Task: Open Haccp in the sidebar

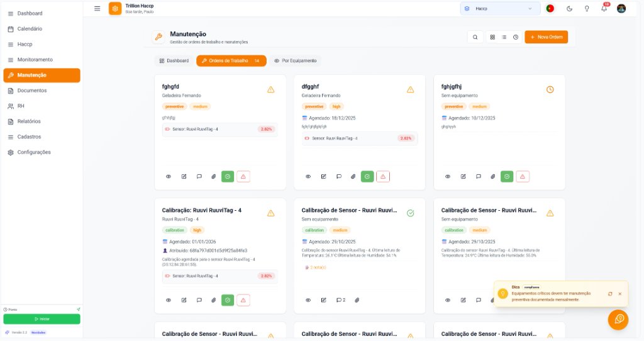Action: 42,45
